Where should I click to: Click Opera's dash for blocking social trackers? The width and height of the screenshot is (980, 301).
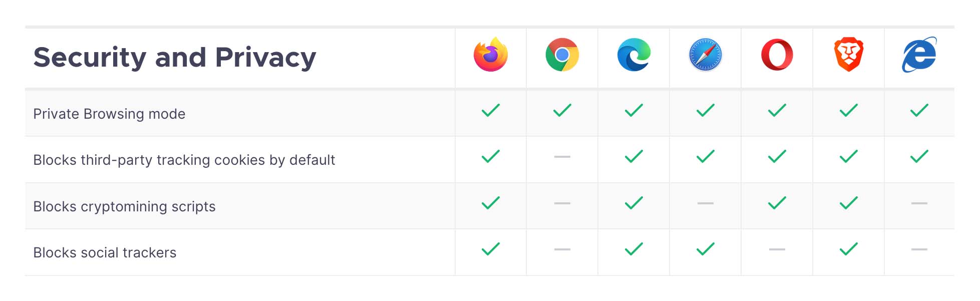pos(777,249)
